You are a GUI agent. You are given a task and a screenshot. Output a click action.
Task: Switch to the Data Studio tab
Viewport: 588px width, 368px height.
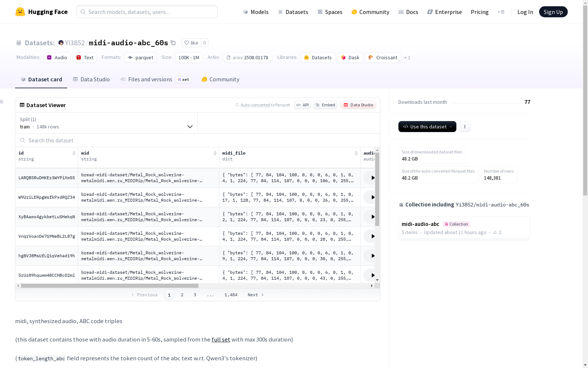coord(92,79)
